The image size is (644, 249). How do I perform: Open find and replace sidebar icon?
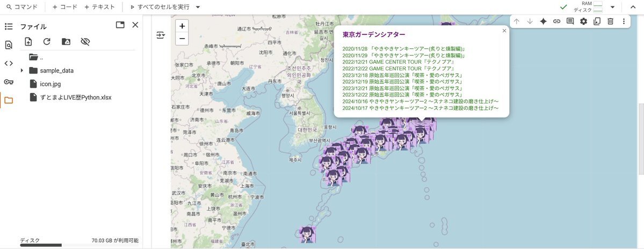[x=9, y=45]
